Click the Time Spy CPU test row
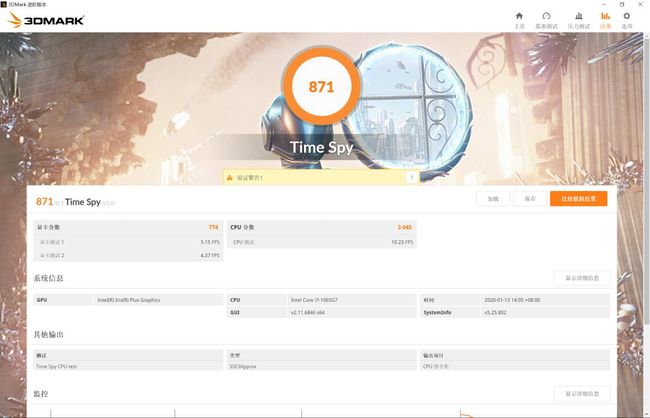Image resolution: width=650 pixels, height=418 pixels. point(128,366)
